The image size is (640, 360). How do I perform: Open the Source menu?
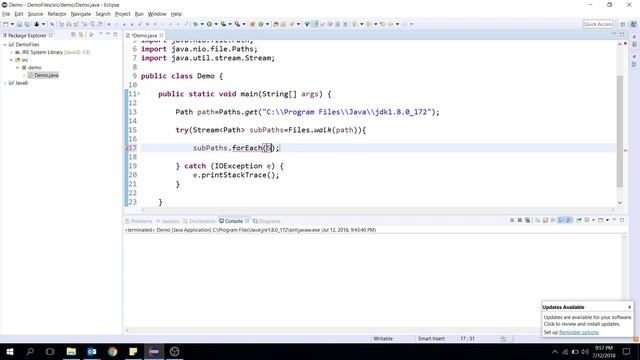coord(35,14)
